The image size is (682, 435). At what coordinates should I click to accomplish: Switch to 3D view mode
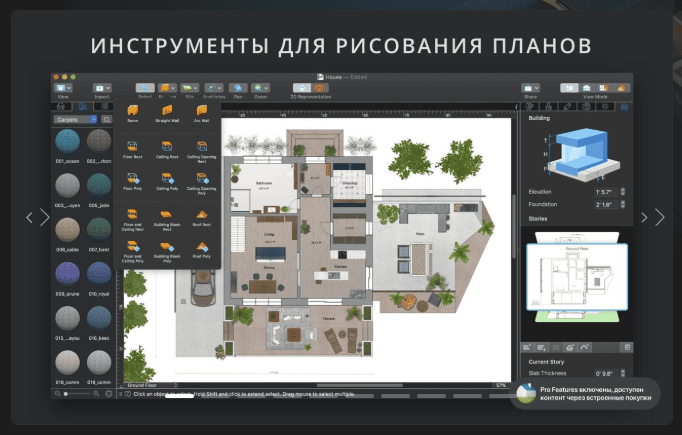586,88
